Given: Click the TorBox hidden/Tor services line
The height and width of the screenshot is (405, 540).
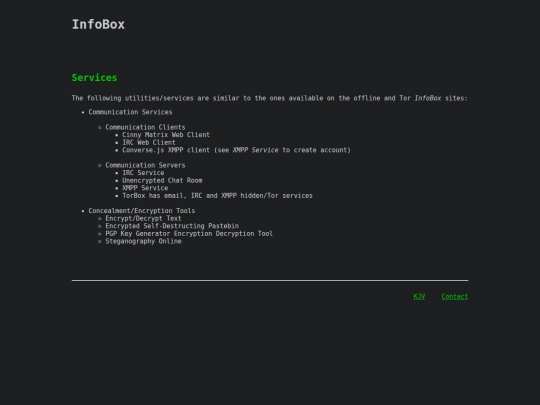Looking at the screenshot, I should tap(217, 196).
